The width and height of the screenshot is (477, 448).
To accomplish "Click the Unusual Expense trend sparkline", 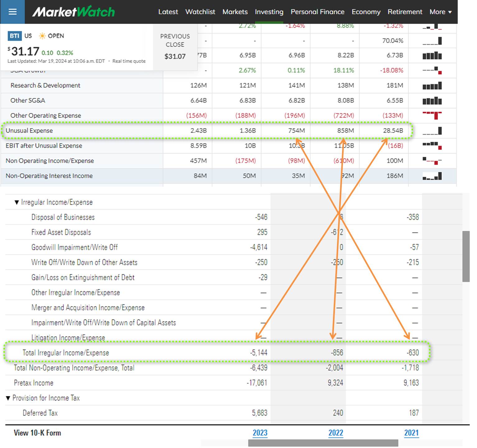I will (432, 131).
